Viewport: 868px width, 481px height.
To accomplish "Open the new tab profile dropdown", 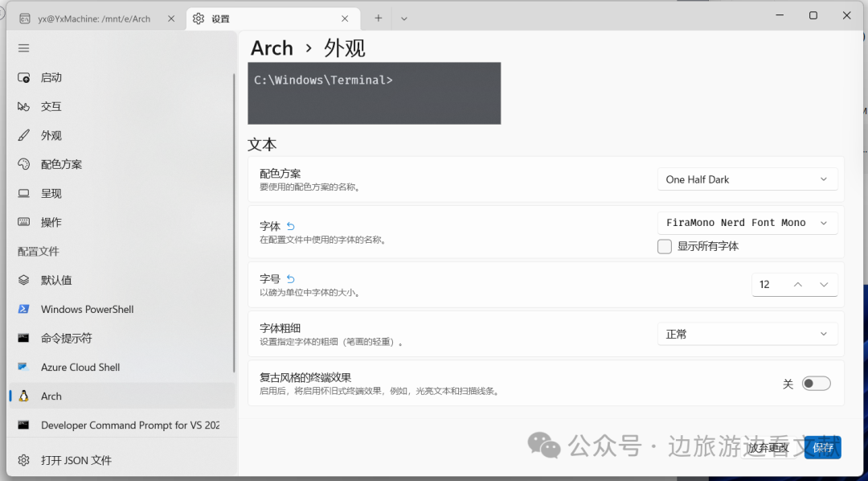I will coord(404,18).
